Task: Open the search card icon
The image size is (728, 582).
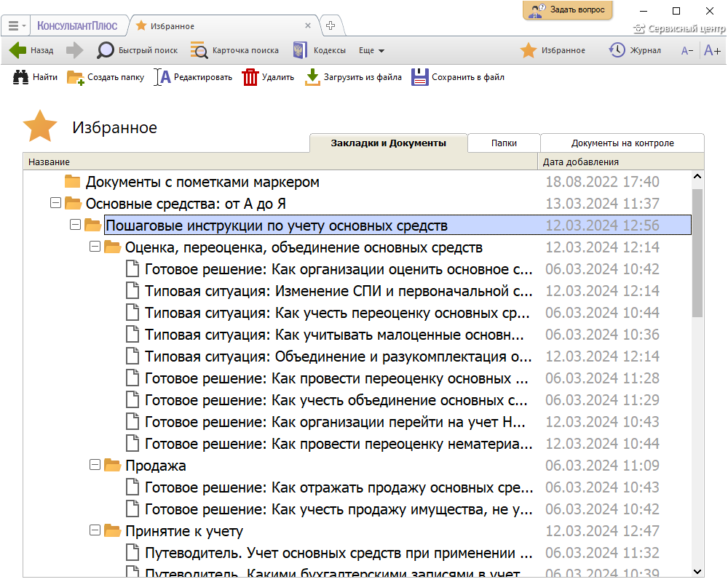Action: click(x=199, y=50)
